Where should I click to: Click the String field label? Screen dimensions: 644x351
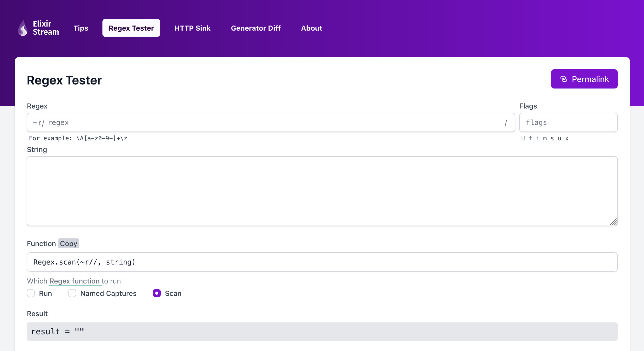(37, 149)
